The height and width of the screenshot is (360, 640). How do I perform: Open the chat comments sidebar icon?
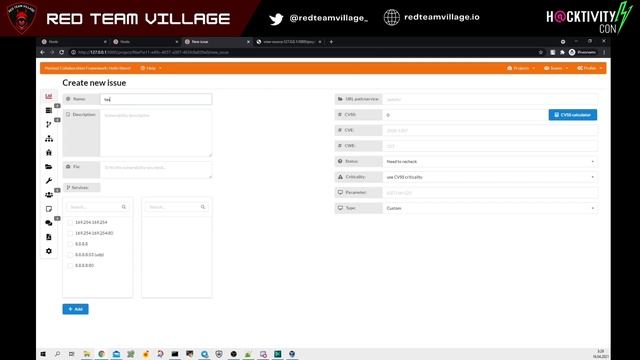49,223
